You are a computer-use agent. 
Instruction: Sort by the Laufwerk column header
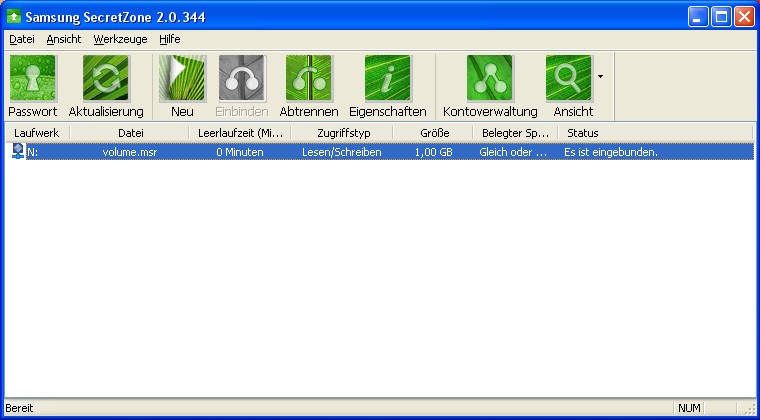tap(37, 133)
